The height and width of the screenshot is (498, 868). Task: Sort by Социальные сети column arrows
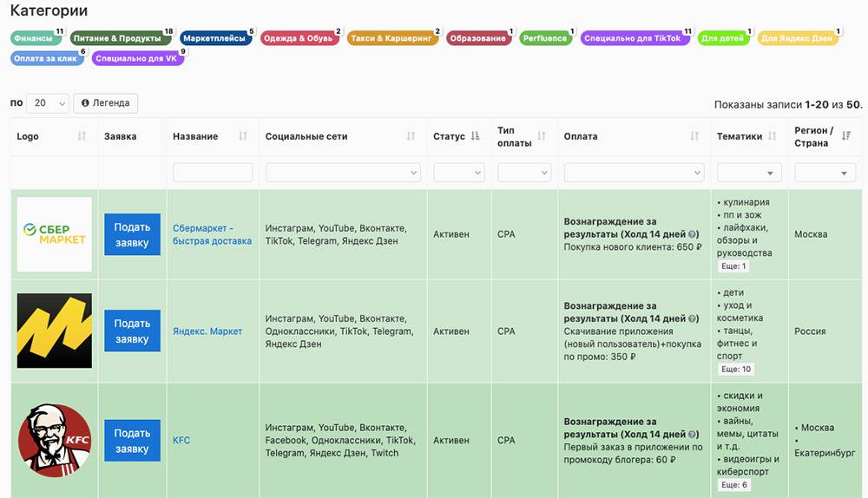pyautogui.click(x=411, y=136)
